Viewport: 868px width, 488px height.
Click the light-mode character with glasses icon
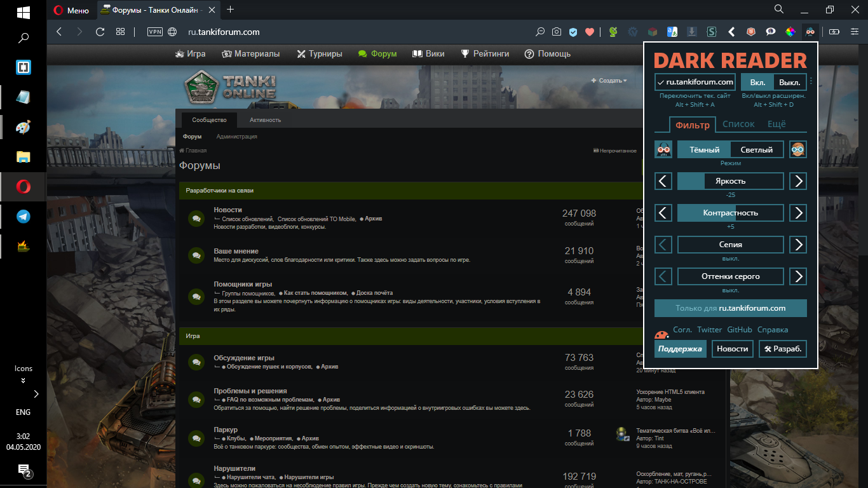(x=798, y=150)
